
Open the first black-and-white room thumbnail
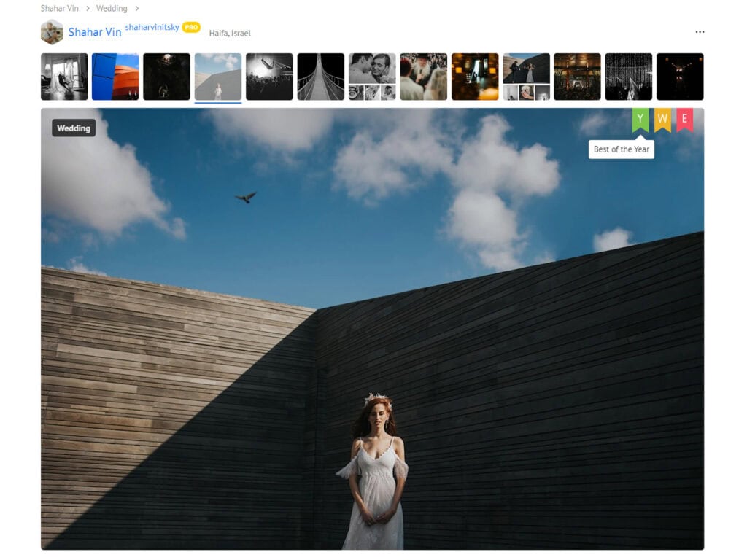coord(64,77)
